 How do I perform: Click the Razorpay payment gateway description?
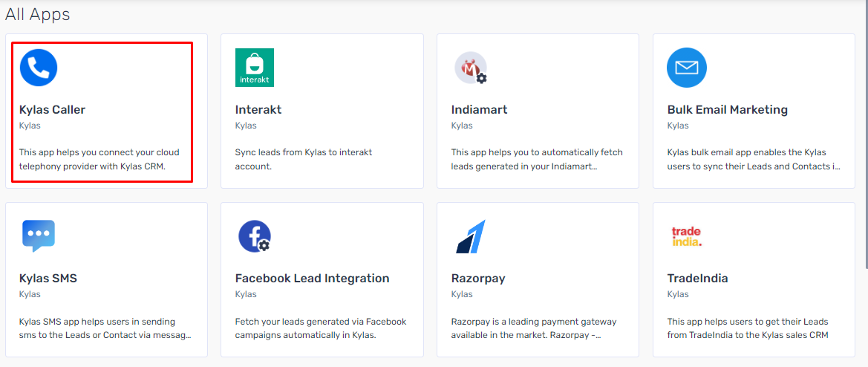click(x=534, y=328)
